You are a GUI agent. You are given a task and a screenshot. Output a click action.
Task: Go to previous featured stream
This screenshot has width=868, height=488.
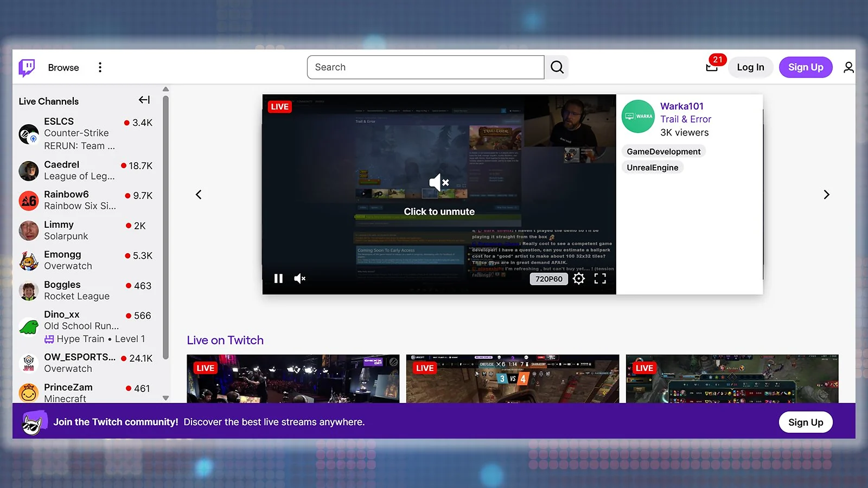[199, 195]
